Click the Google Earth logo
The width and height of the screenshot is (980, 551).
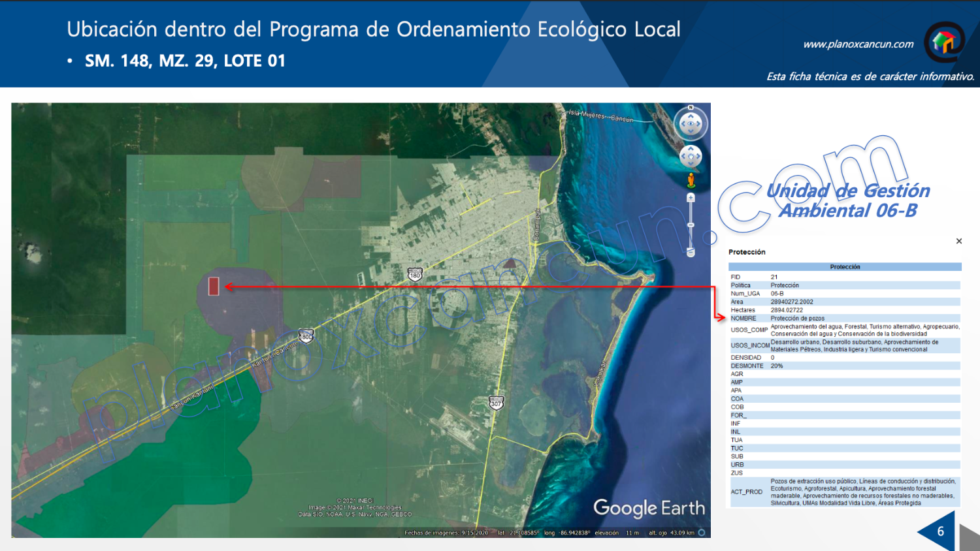[648, 508]
